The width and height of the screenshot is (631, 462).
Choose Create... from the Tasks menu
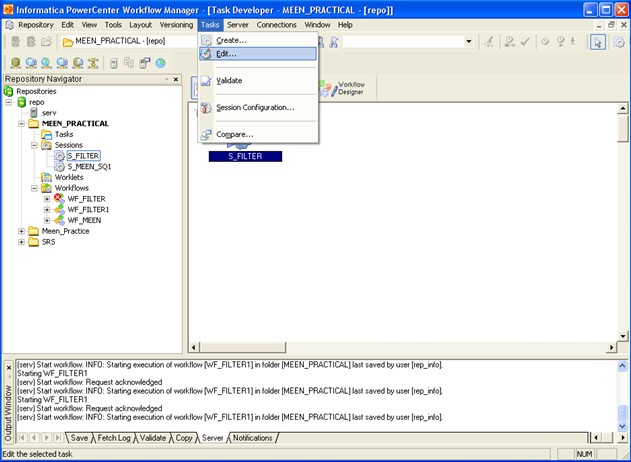click(x=258, y=40)
